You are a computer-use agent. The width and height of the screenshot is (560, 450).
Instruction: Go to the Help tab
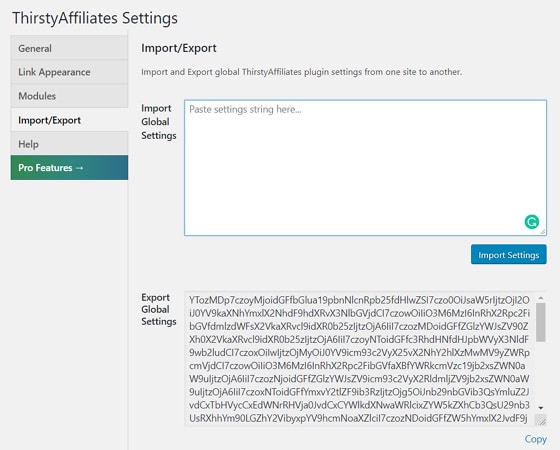pyautogui.click(x=69, y=144)
